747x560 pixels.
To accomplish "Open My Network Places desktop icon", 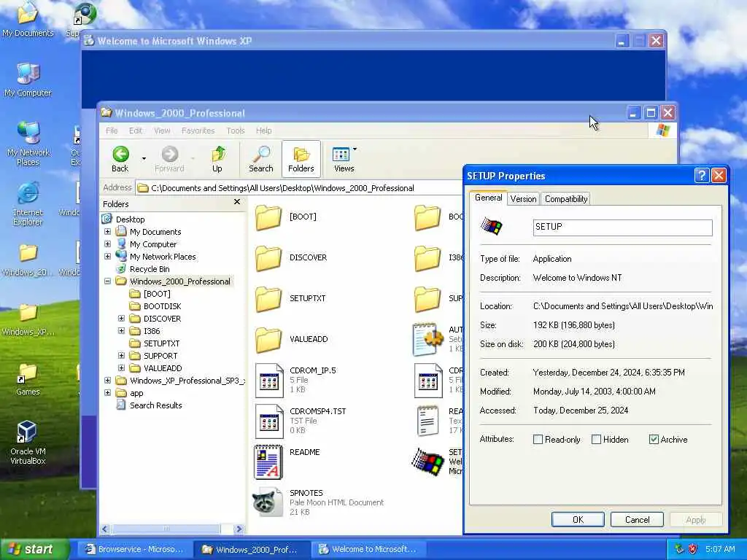I will (28, 144).
